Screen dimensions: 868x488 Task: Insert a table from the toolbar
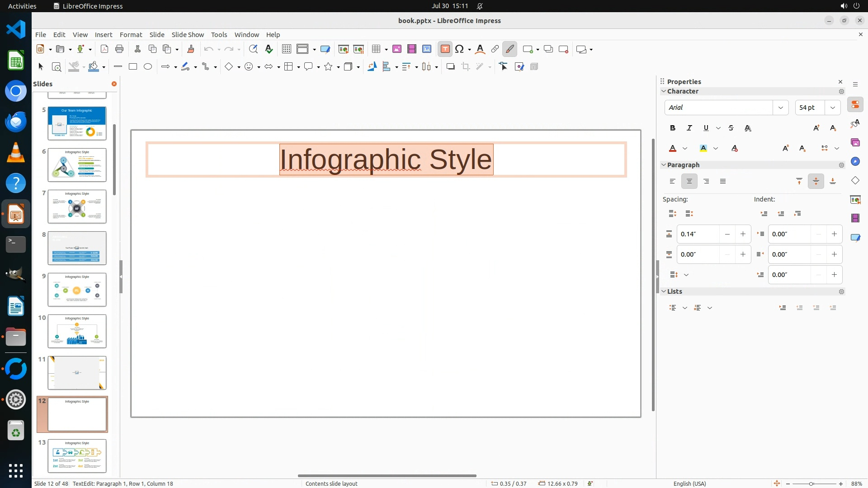pos(376,49)
